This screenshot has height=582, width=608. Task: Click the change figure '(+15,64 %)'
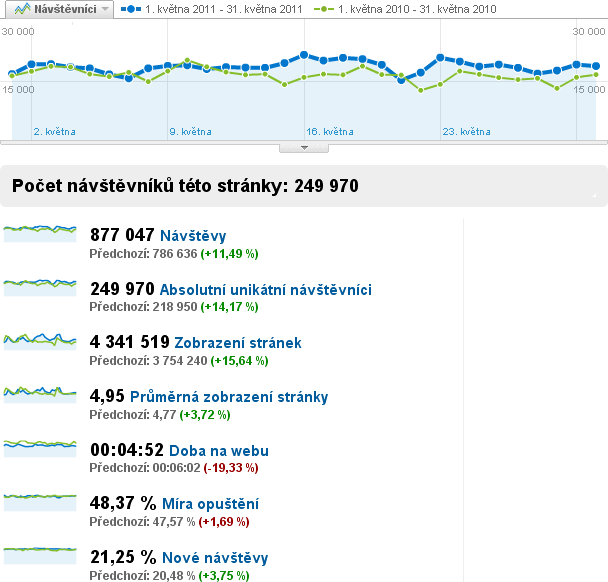click(x=240, y=361)
